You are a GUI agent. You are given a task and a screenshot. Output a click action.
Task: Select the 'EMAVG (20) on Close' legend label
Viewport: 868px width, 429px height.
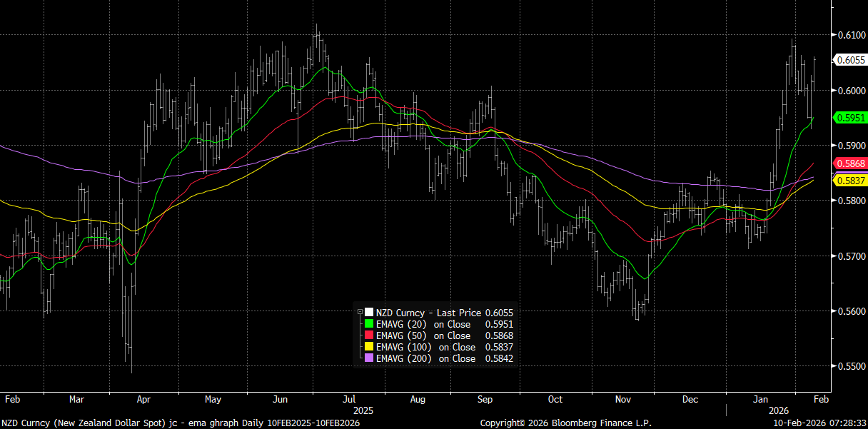pyautogui.click(x=423, y=324)
